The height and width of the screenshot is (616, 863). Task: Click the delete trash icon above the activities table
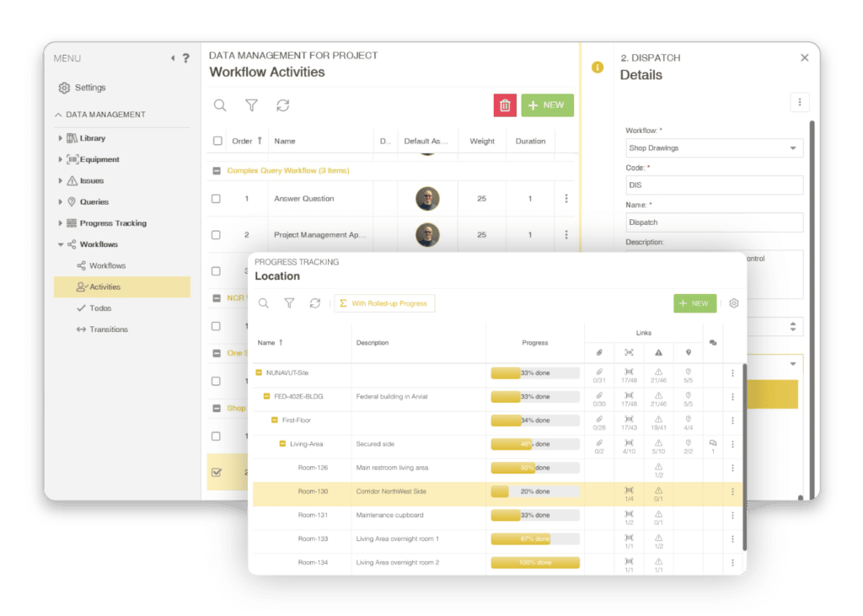click(505, 104)
